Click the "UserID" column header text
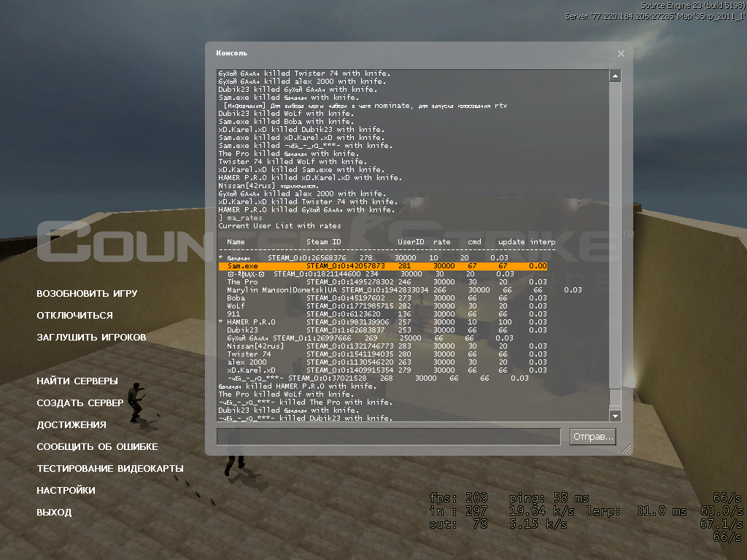 pos(411,242)
